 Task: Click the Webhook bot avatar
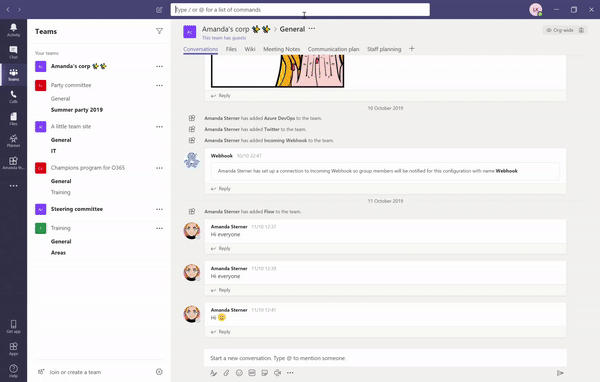pos(192,160)
